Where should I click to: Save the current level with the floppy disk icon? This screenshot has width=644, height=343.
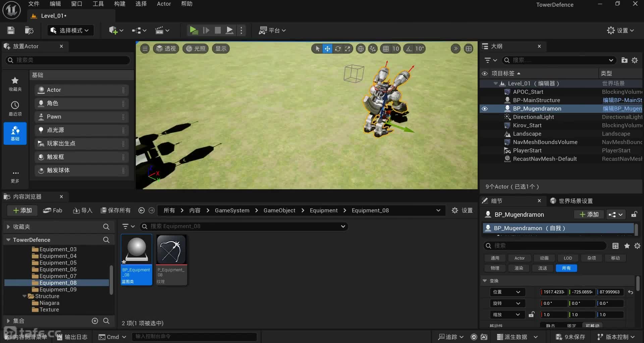click(x=11, y=30)
